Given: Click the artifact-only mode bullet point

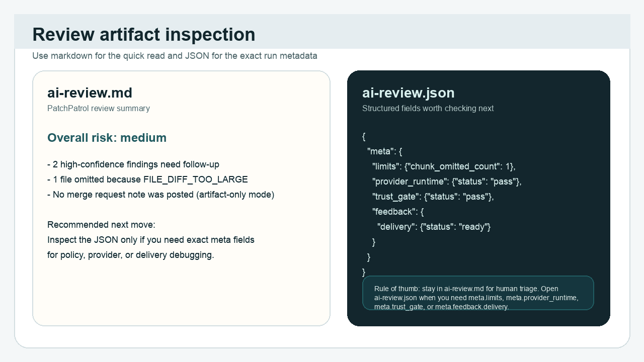Looking at the screenshot, I should click(x=160, y=194).
